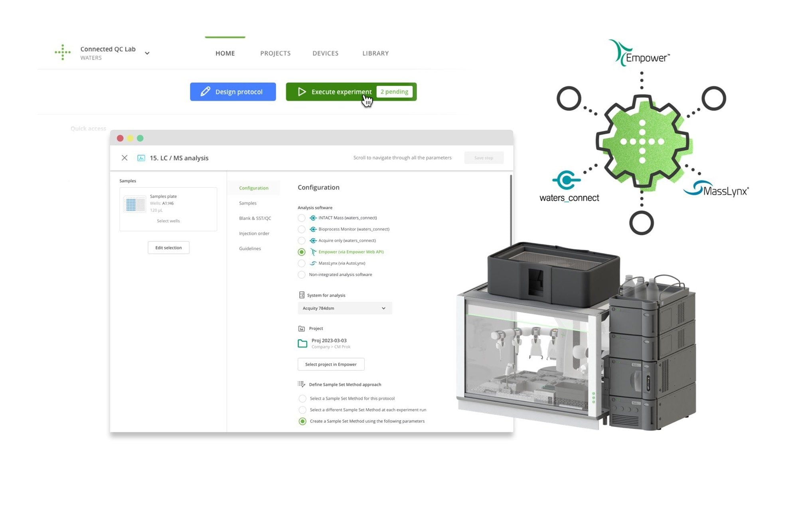Select INTACT Mass (waters_connect) radio button
798x532 pixels.
tap(302, 218)
